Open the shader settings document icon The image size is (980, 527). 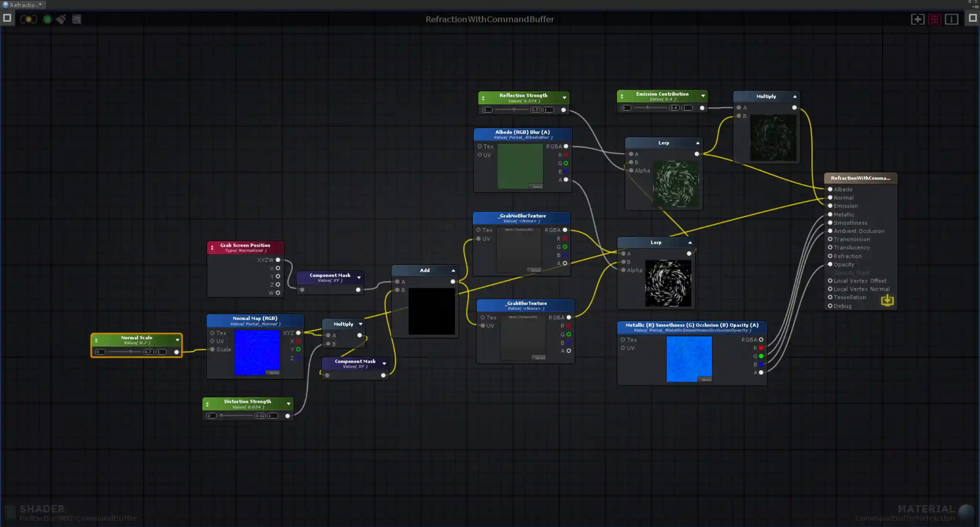click(x=77, y=19)
